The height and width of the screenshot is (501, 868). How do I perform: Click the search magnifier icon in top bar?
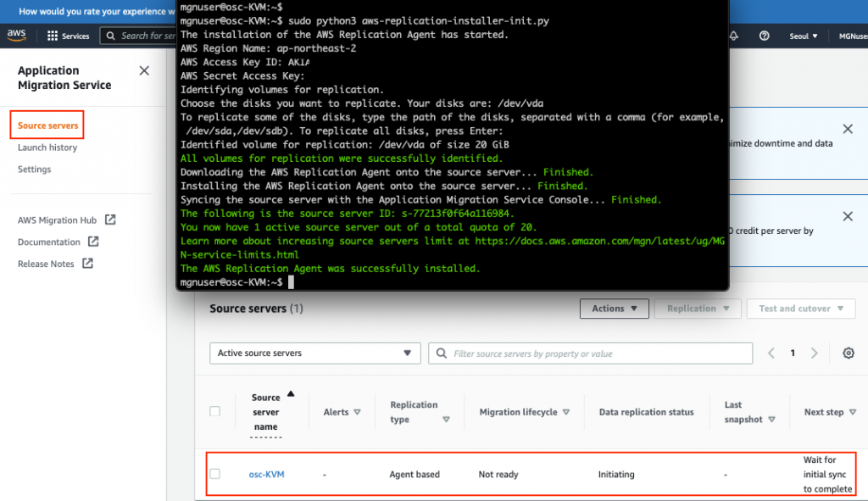pyautogui.click(x=111, y=36)
